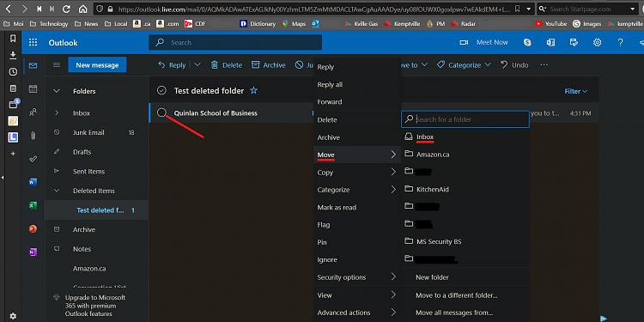Launch Word from Outlook app rail
The image size is (644, 322).
click(33, 182)
